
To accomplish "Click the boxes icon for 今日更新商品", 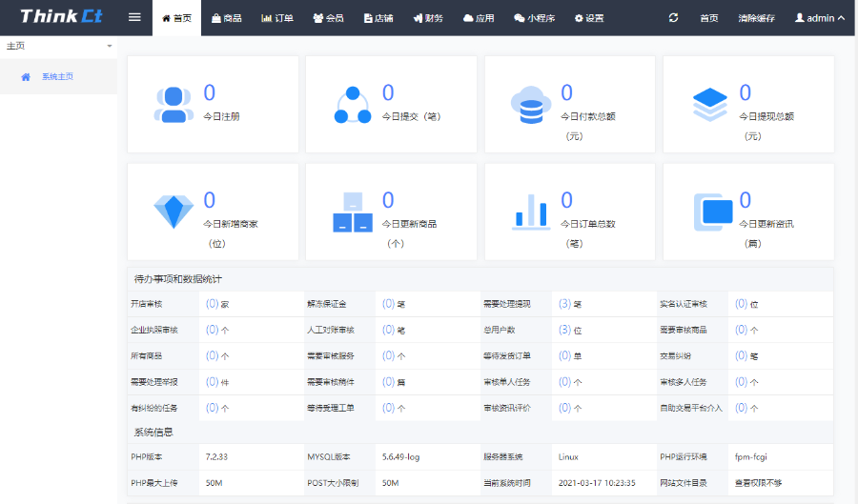I will coord(352,212).
